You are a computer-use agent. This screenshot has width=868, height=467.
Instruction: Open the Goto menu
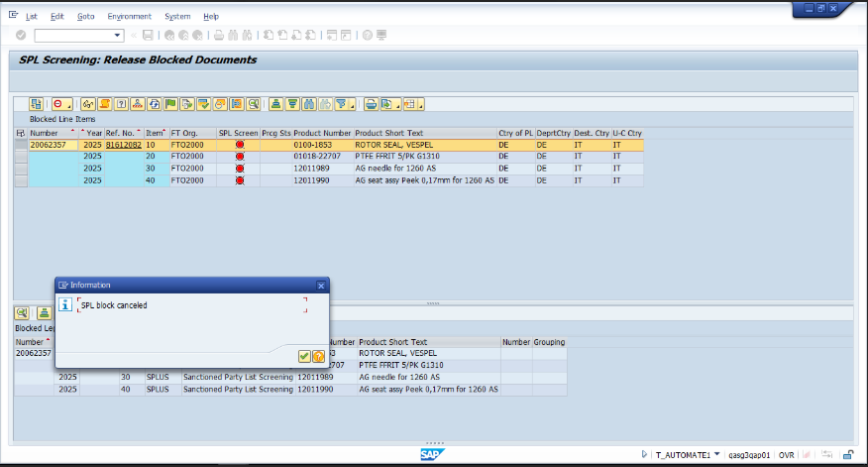86,17
